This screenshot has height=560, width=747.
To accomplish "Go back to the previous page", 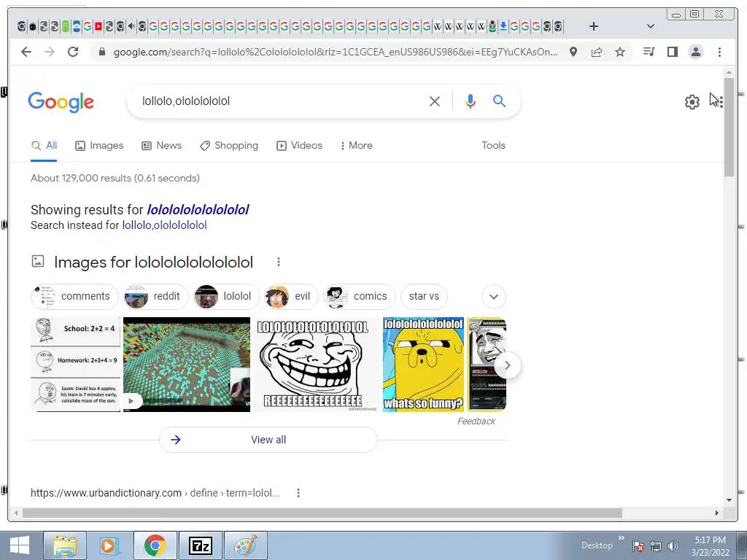I will click(x=26, y=52).
